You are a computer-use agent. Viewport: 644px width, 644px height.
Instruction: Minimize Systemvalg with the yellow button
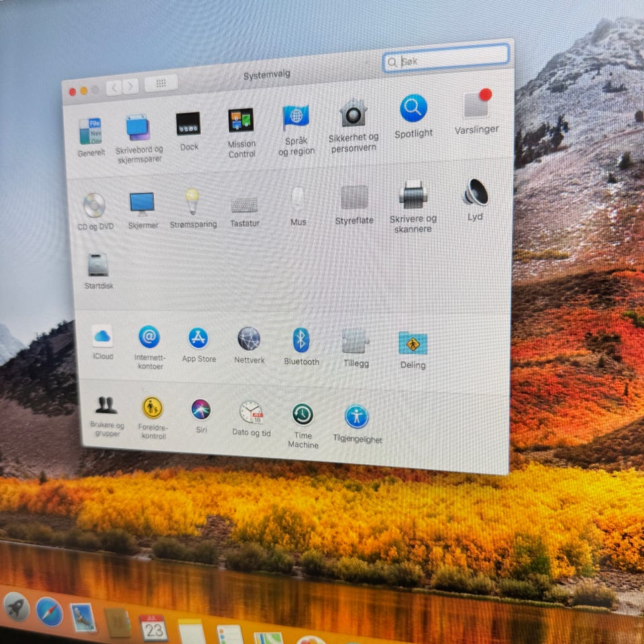(84, 91)
